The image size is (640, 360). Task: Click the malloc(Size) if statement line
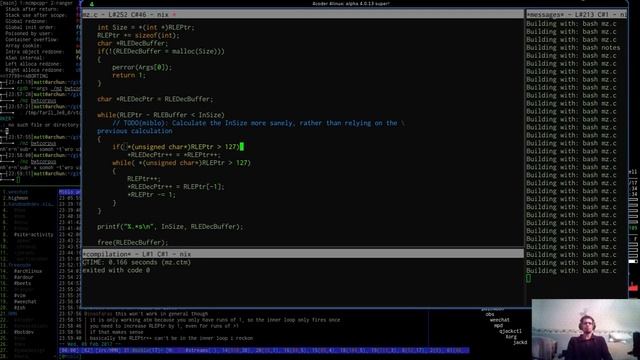(x=161, y=51)
